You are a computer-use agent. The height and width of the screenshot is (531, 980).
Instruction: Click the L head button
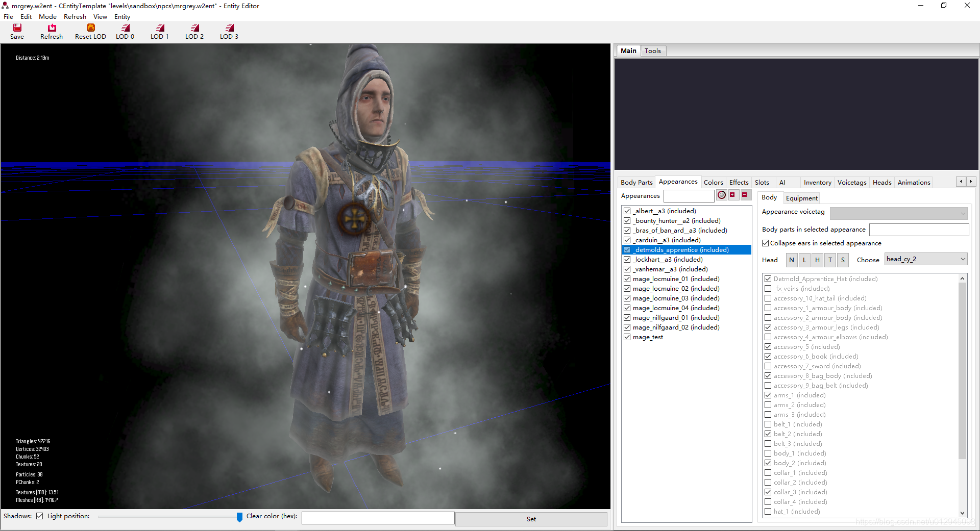pos(804,260)
